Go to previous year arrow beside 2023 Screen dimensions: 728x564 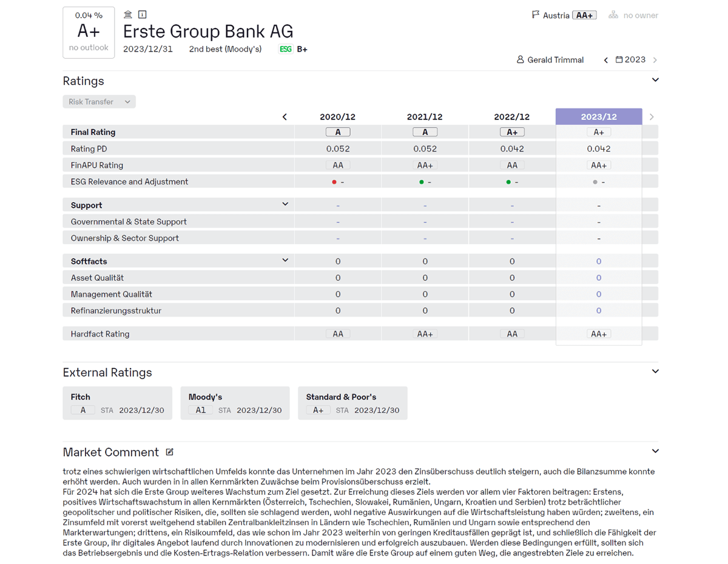[605, 60]
